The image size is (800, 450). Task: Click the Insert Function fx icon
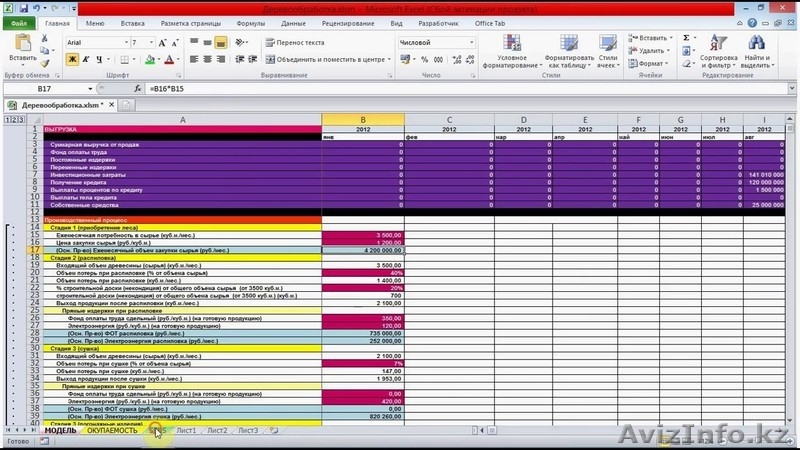coord(136,89)
